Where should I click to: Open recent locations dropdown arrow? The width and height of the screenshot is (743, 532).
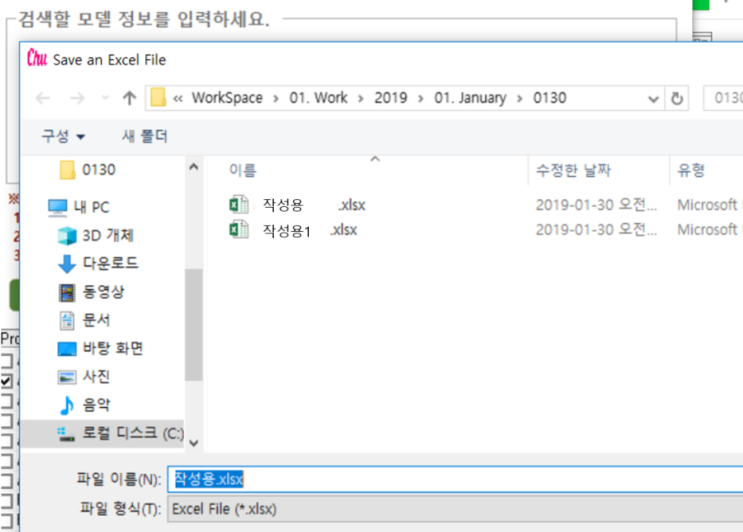click(x=105, y=99)
